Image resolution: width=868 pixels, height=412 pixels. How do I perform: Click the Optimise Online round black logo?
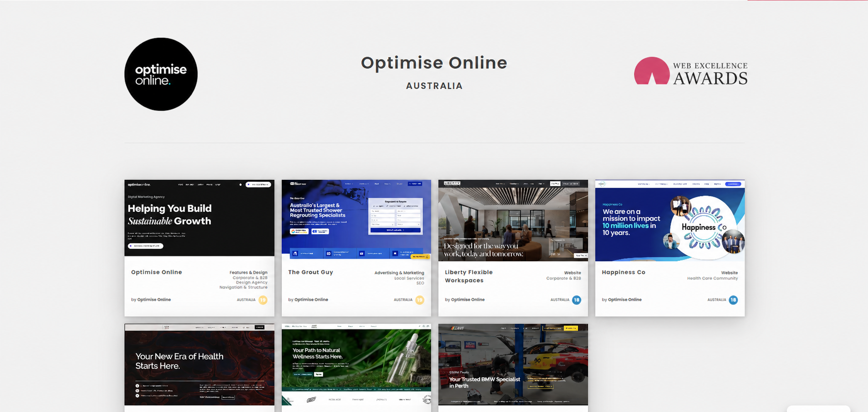161,74
